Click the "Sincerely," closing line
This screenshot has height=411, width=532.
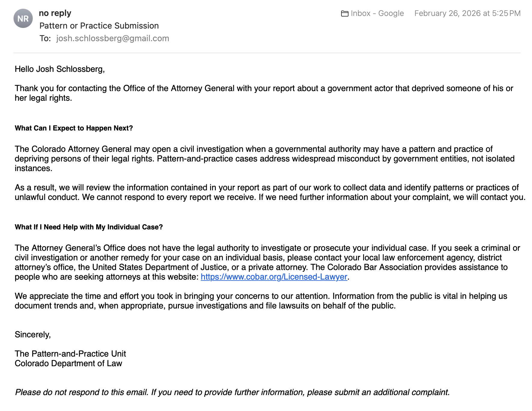[x=33, y=335]
